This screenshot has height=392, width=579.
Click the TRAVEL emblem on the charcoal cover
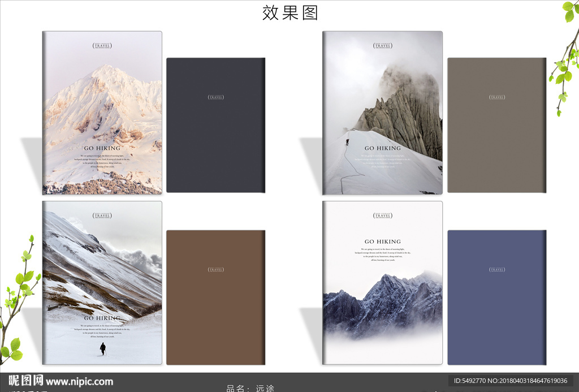[x=216, y=97]
